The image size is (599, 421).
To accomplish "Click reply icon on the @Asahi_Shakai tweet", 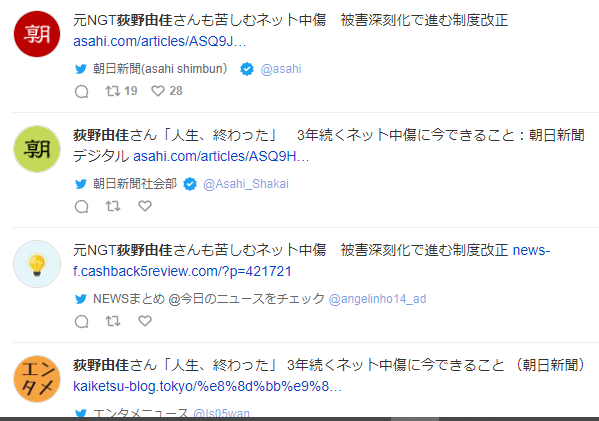I will (81, 206).
